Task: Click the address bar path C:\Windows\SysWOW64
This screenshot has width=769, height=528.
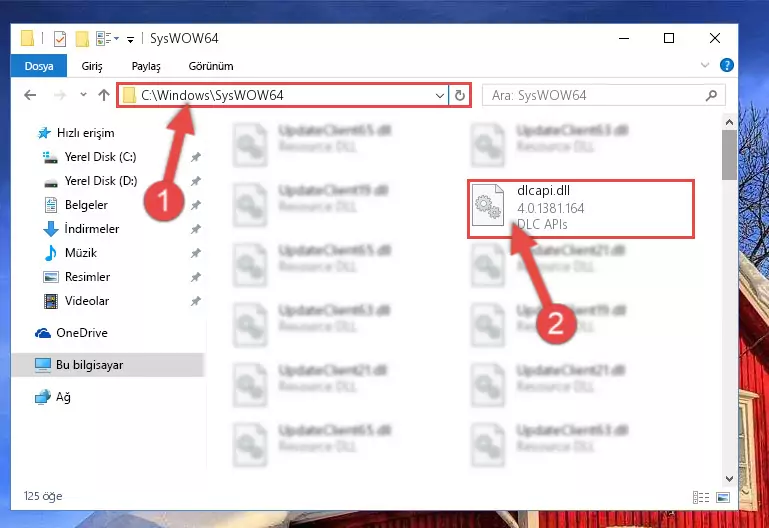Action: pos(212,95)
